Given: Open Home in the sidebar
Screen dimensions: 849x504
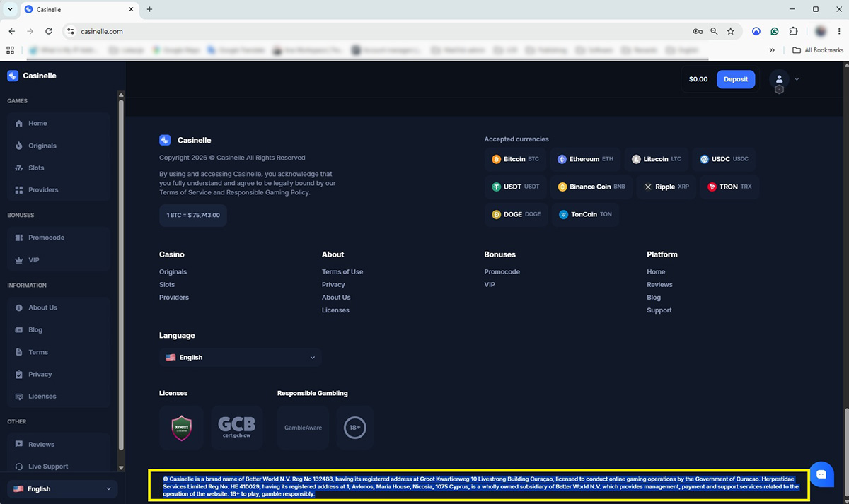Looking at the screenshot, I should point(60,123).
